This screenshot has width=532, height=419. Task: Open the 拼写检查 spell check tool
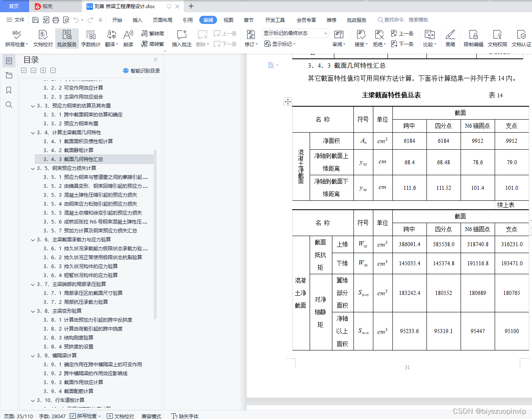(16, 39)
